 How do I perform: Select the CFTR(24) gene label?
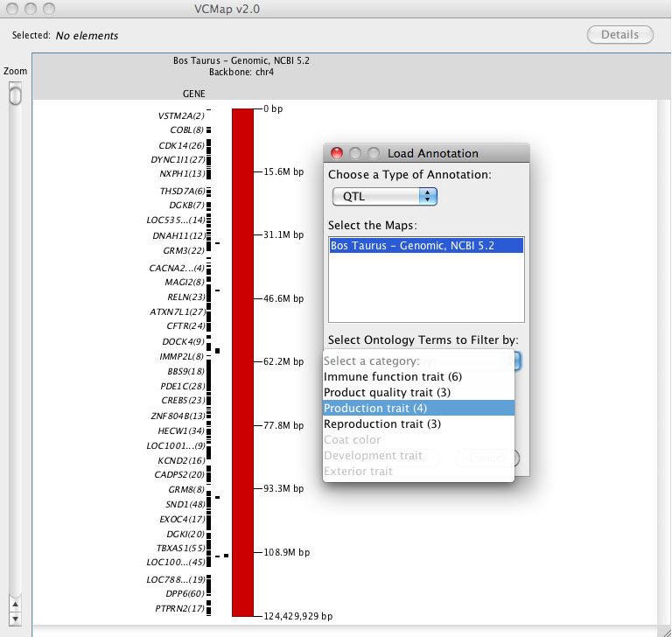[186, 325]
